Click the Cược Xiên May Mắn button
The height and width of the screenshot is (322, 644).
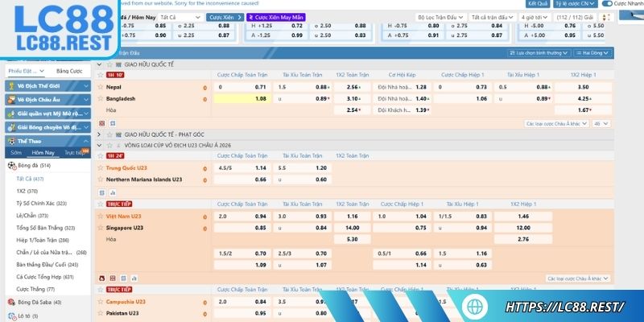(x=276, y=17)
